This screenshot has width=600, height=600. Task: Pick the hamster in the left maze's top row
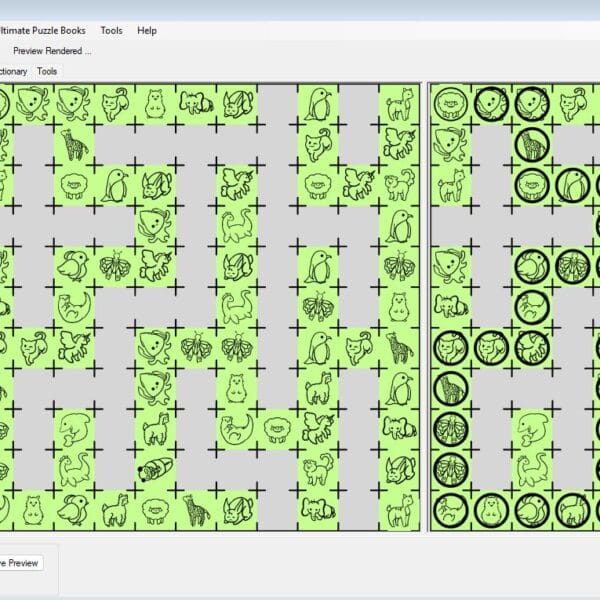(155, 102)
